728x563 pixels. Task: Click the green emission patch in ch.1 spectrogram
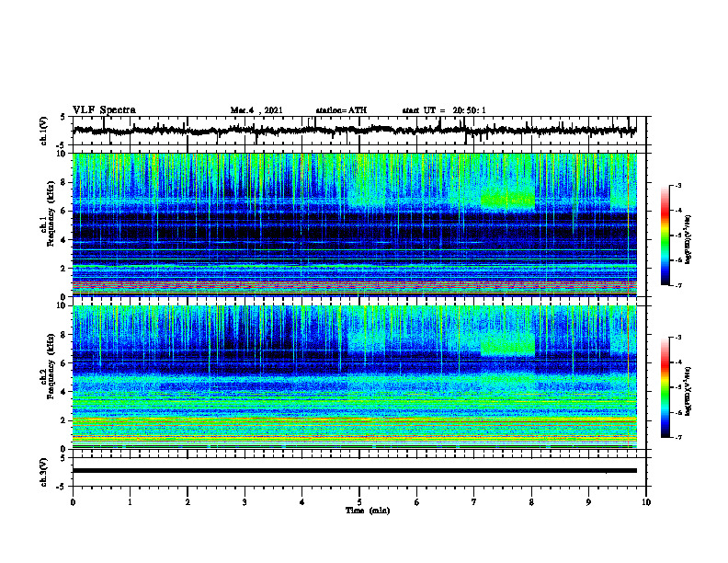507,199
